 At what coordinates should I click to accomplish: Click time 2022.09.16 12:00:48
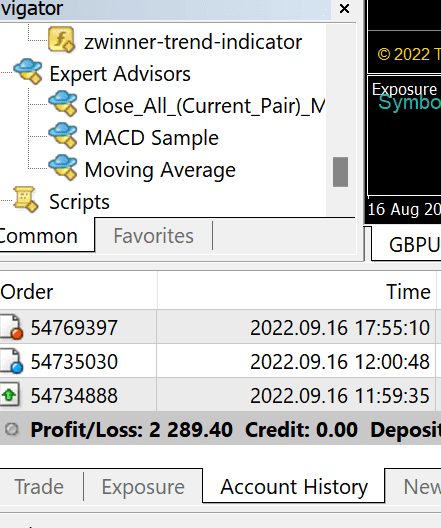pos(340,361)
